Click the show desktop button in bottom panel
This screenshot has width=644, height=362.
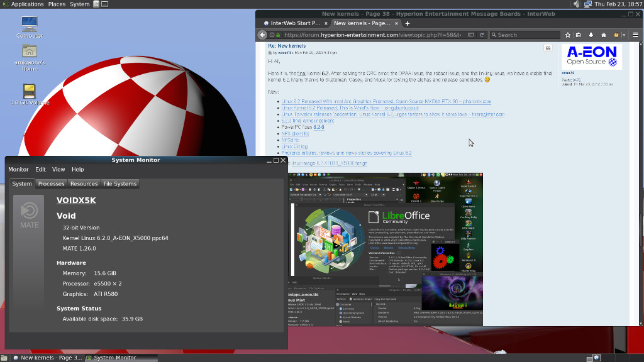[x=4, y=358]
